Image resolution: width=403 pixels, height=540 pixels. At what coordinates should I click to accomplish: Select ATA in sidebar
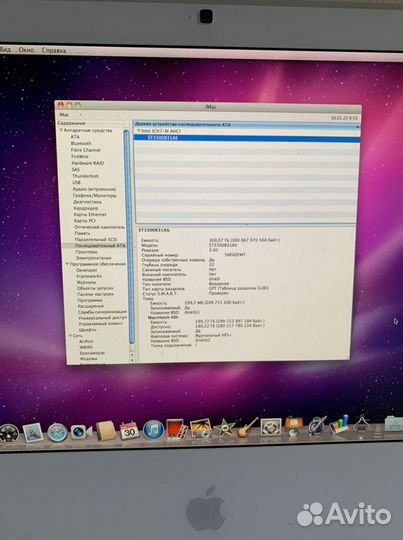(75, 137)
